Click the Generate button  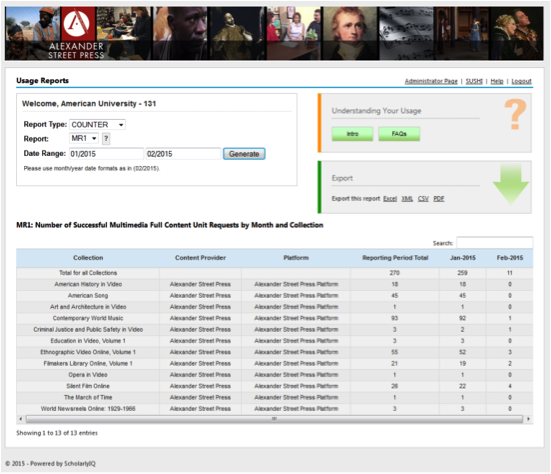[244, 154]
